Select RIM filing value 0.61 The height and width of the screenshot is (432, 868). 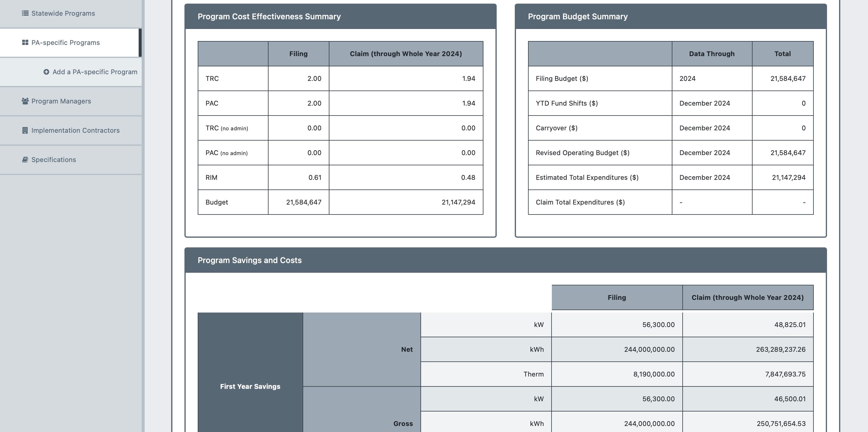pos(315,177)
